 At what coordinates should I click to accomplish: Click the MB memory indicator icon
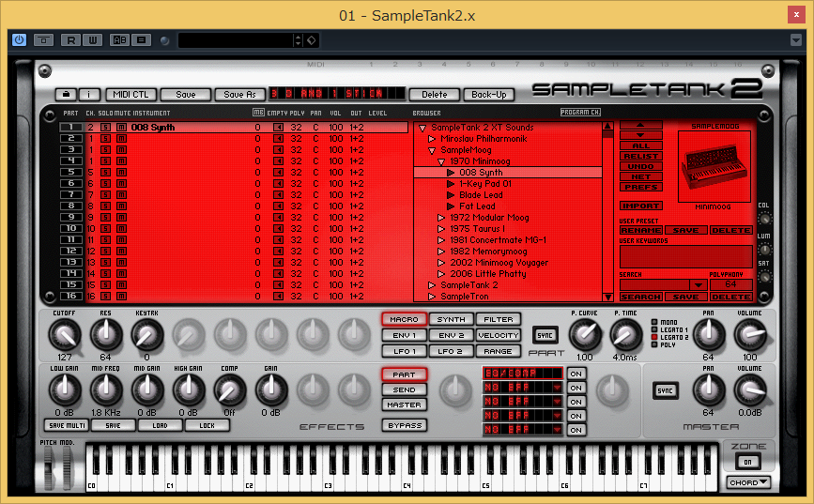(x=258, y=112)
